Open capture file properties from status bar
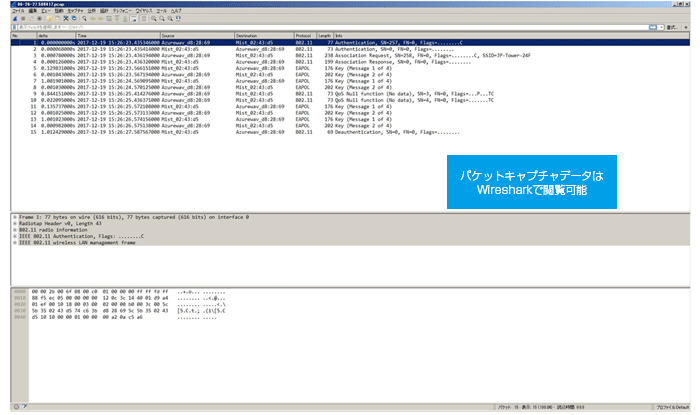Viewport: 700px width, 415px height. 25,407
